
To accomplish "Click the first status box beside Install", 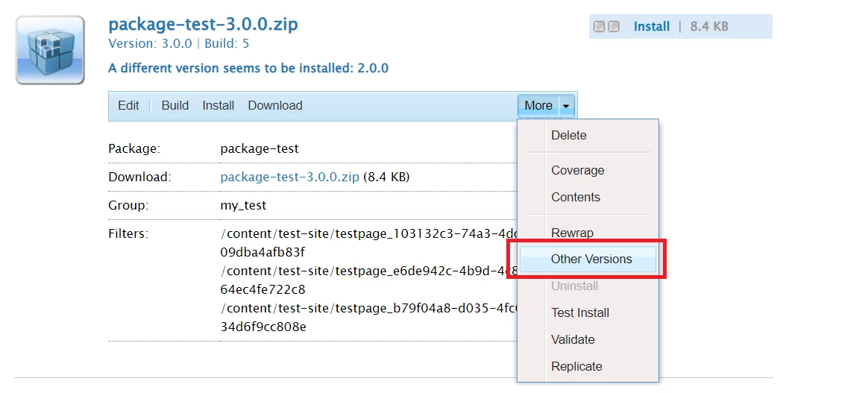I will (599, 27).
